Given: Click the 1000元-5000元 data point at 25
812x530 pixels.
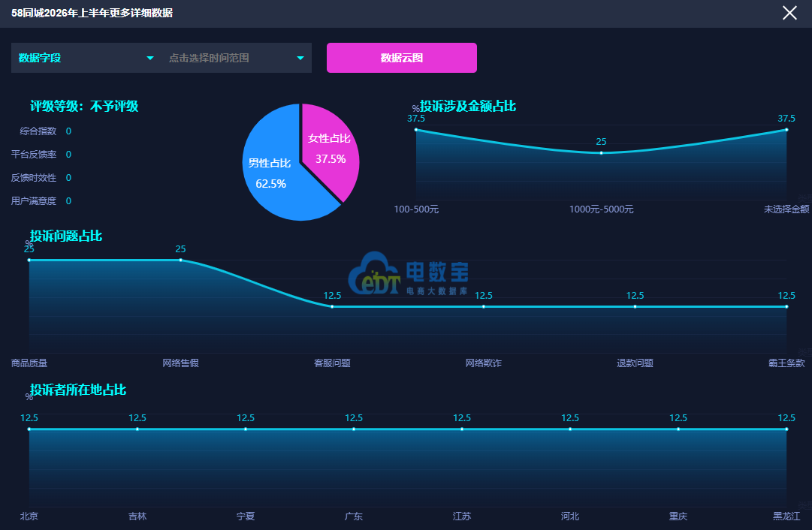Looking at the screenshot, I should [601, 153].
